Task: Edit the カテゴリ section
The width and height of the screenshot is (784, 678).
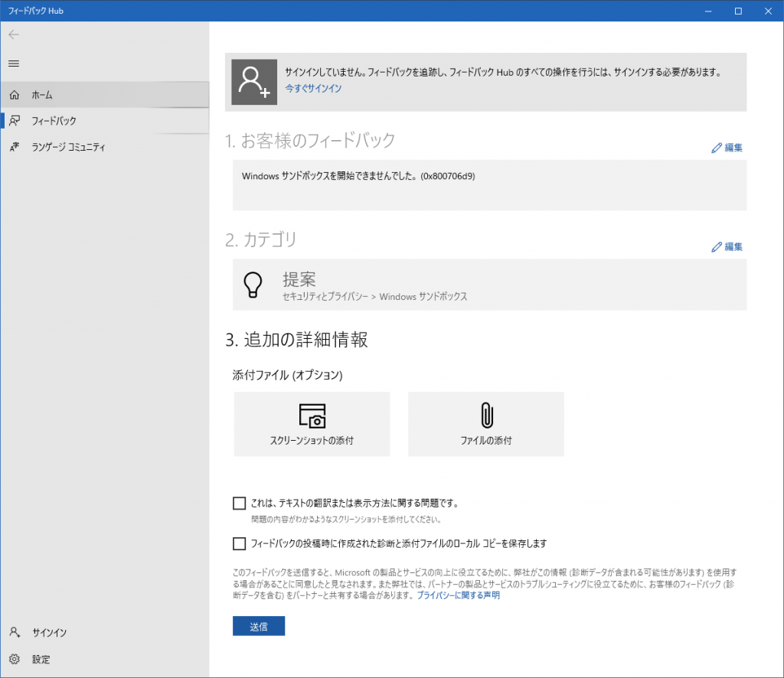Action: point(727,247)
